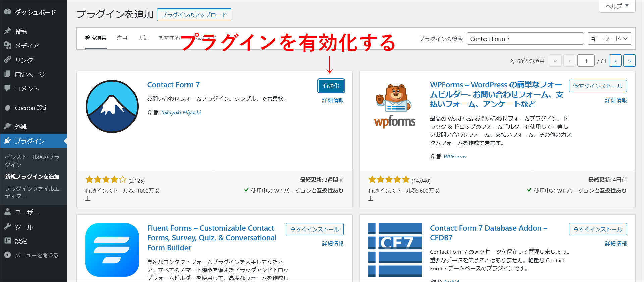
Task: Click 有効インストール数: 600万以上 text
Action: 404,194
